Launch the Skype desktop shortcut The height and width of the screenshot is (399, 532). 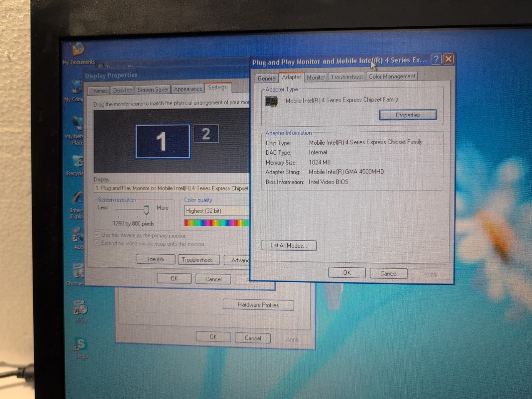[81, 347]
